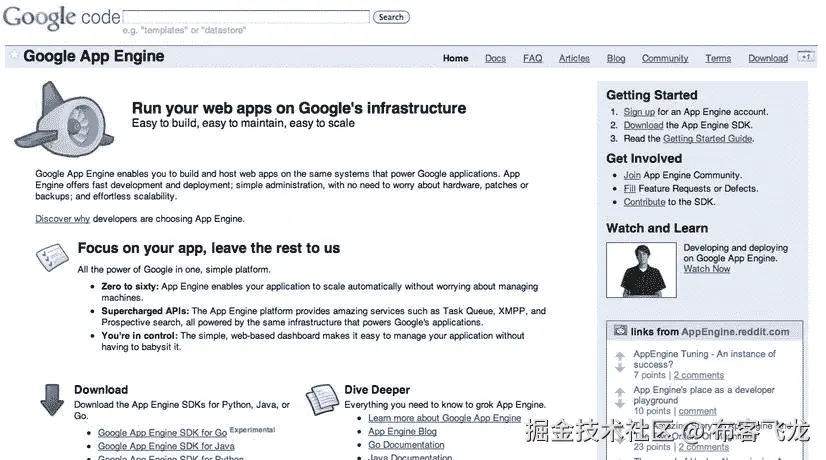Click the Download arrow icon
The height and width of the screenshot is (460, 826).
pos(52,400)
